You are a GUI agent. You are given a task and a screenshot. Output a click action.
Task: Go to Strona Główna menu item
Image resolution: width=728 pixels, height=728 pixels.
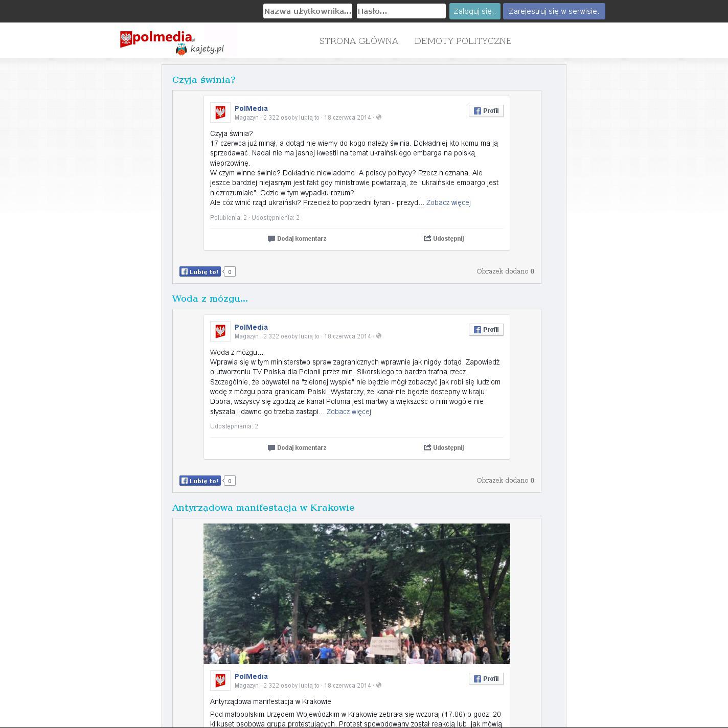[x=358, y=41]
